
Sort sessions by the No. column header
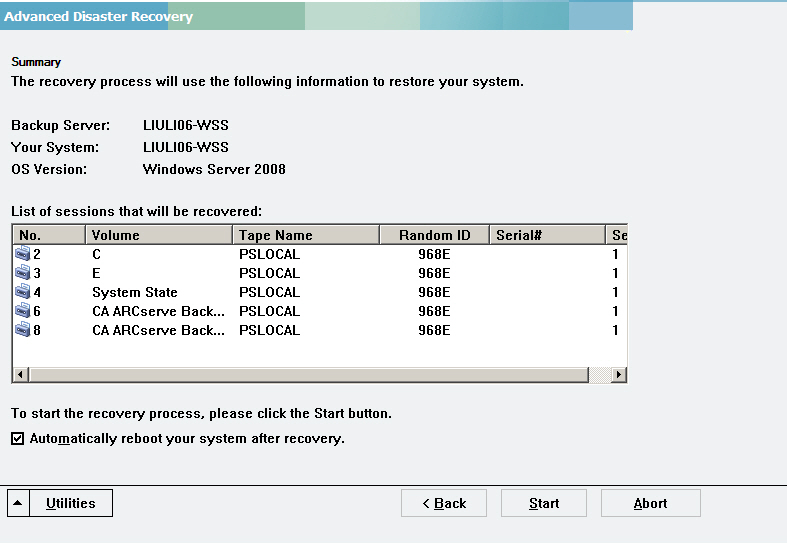[x=49, y=235]
